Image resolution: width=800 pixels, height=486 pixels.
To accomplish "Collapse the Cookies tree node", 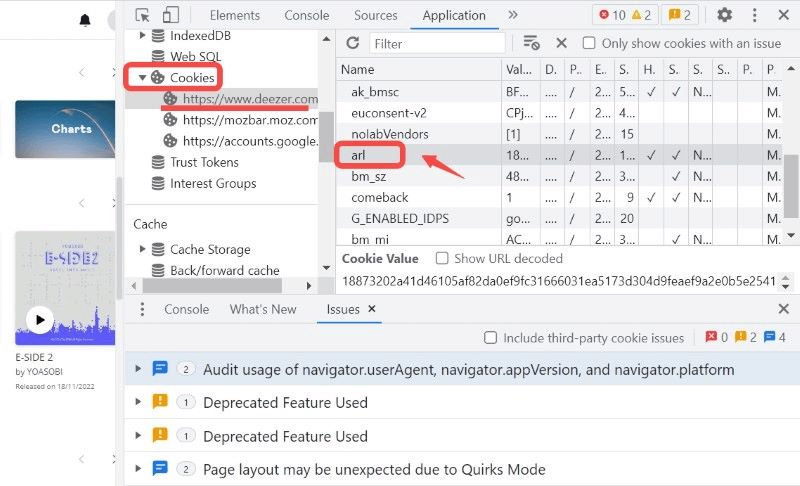I will coord(142,78).
